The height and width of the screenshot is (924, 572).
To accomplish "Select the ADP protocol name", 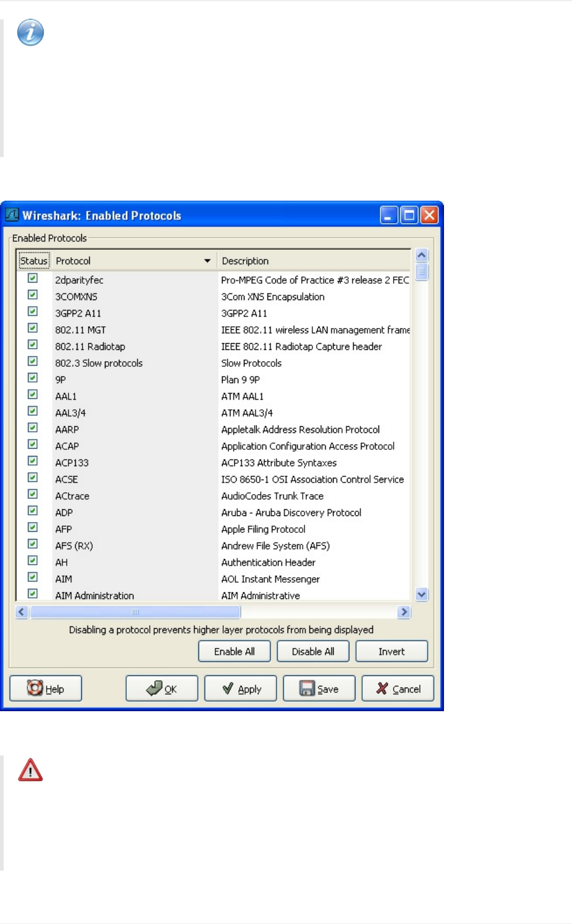I will (x=64, y=512).
